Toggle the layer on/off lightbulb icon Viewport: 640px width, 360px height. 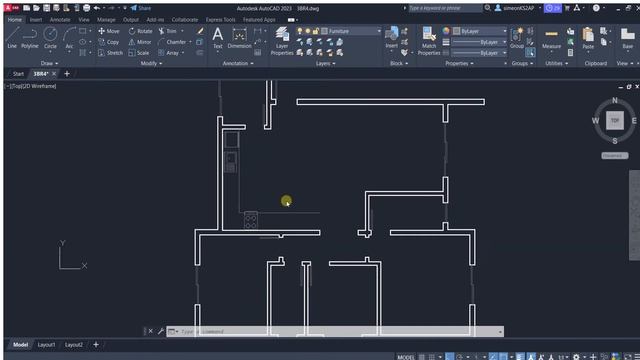(x=300, y=31)
